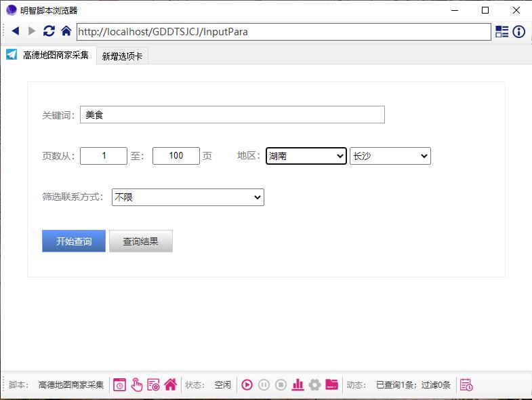Viewport: 532px width, 400px height.
Task: Click the browser back arrow
Action: [15, 31]
